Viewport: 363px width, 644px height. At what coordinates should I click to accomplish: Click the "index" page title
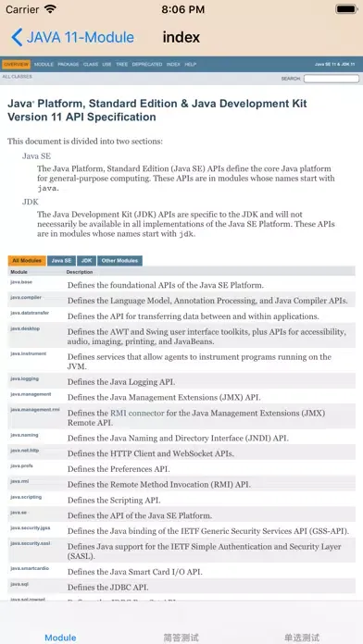pos(181,37)
